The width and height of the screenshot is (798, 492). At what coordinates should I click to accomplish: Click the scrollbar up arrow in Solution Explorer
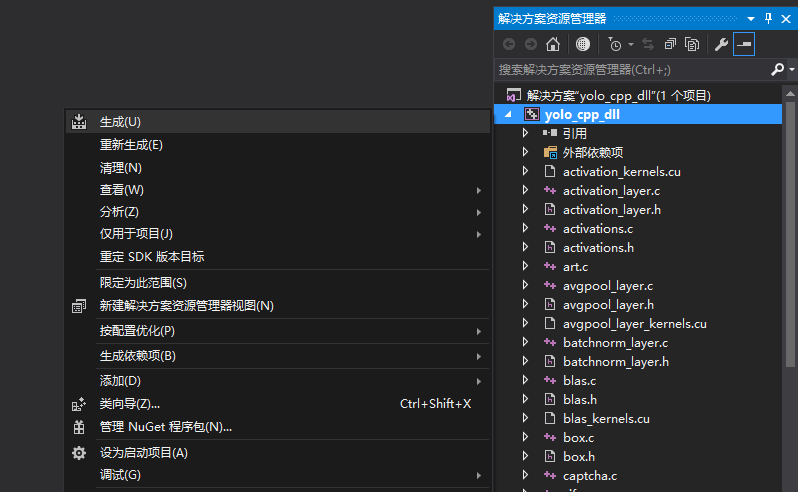click(x=790, y=93)
